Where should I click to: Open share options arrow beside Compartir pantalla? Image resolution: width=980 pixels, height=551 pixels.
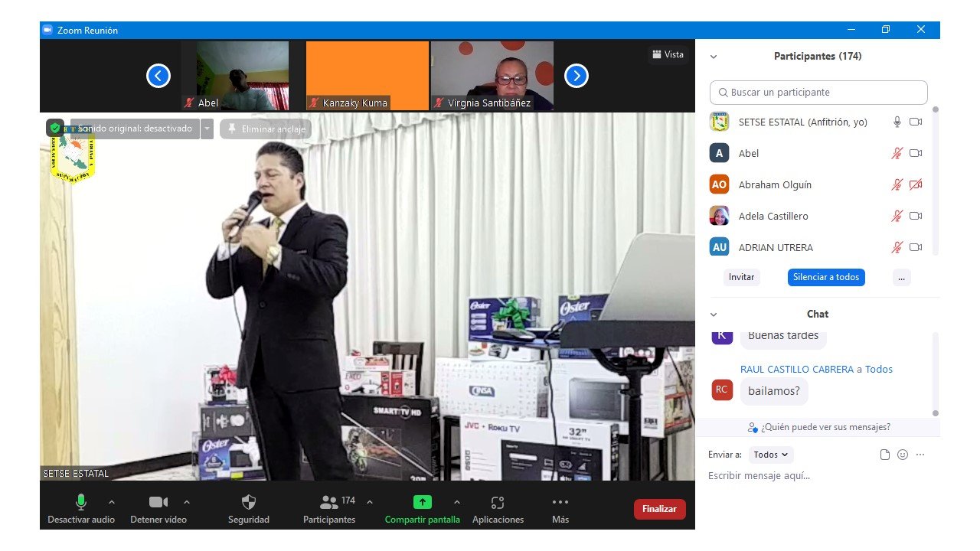(457, 502)
